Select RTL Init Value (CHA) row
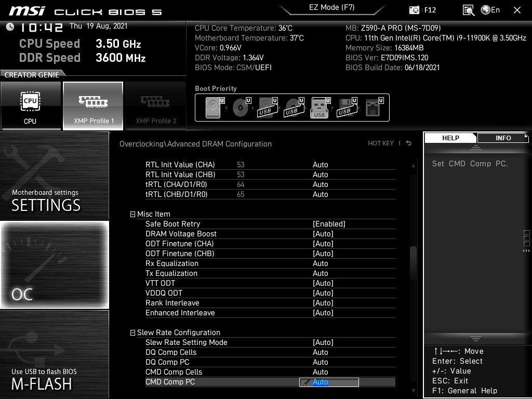Image resolution: width=532 pixels, height=399 pixels. tap(270, 165)
